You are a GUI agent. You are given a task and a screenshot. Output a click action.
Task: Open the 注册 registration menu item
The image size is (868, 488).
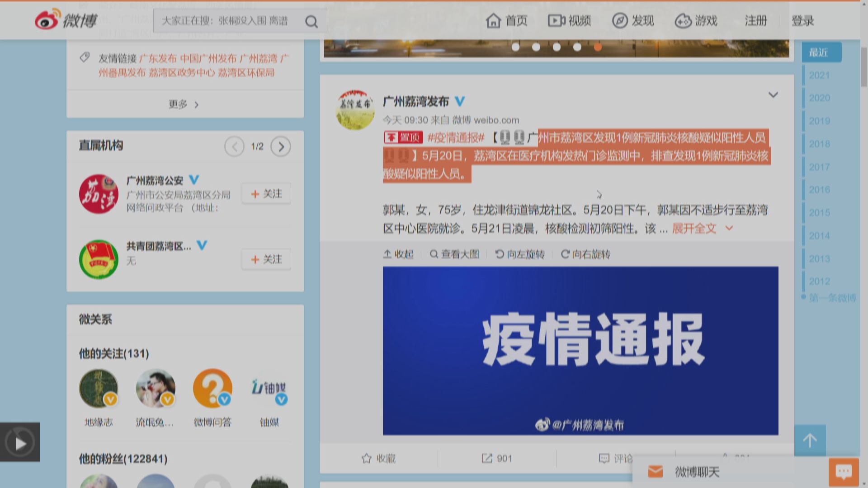[x=755, y=21]
